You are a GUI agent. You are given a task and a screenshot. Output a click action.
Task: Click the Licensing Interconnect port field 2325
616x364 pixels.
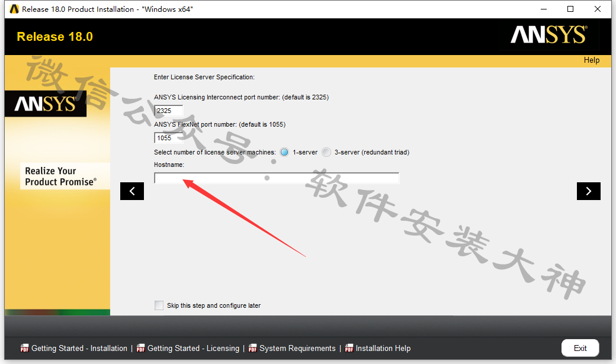(169, 111)
